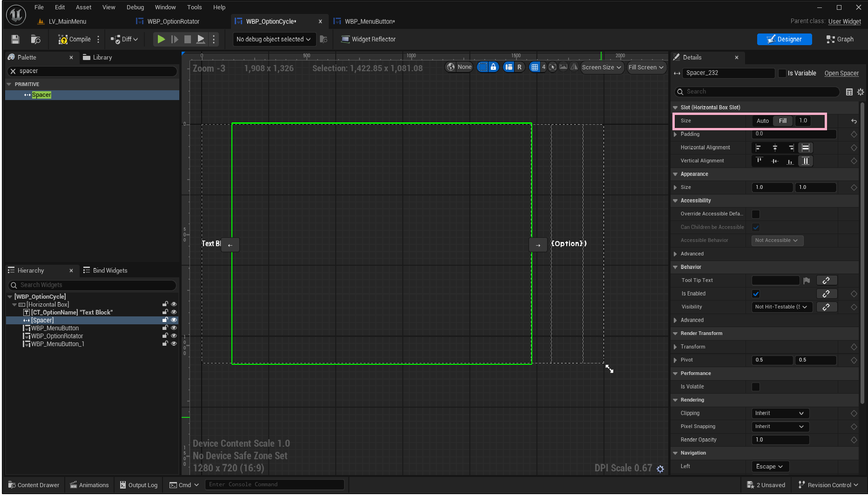The width and height of the screenshot is (868, 496).
Task: Expand the Padding property
Action: point(675,134)
